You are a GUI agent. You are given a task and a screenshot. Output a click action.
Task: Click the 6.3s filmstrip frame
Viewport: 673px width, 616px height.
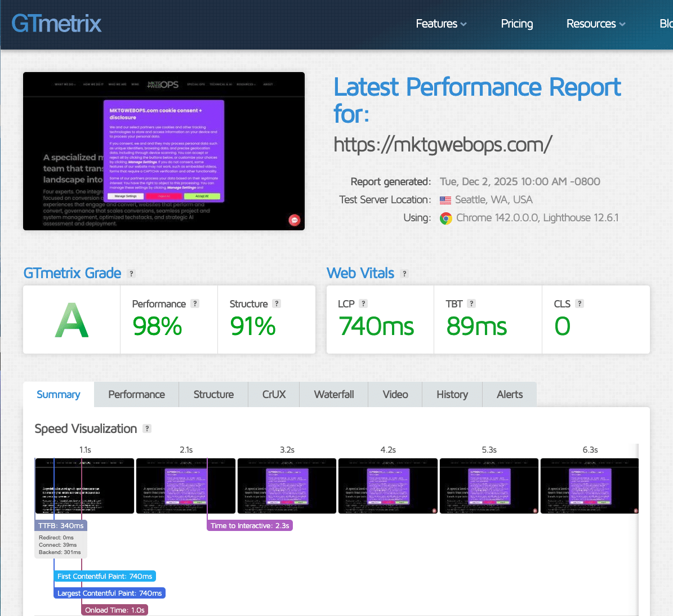tap(590, 486)
